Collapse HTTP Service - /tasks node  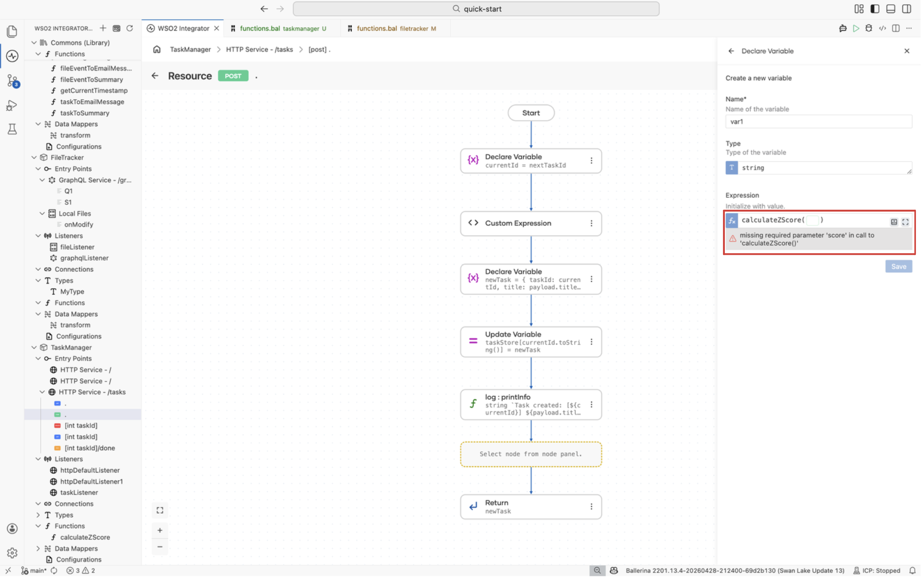pos(42,392)
